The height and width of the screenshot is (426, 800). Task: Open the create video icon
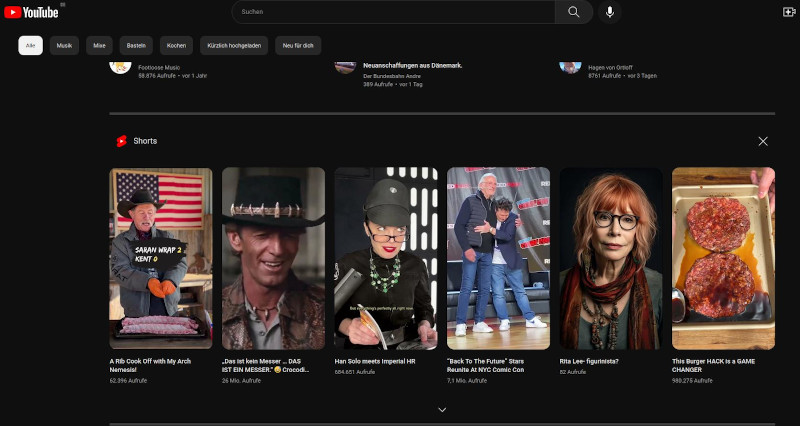(788, 12)
